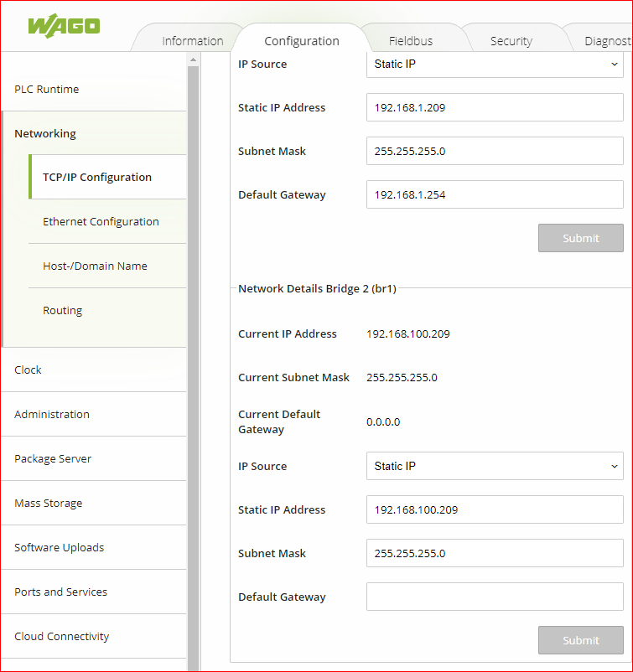Open Bridge 2 IP Source dropdown
Screen dimensions: 633x672
tap(495, 466)
